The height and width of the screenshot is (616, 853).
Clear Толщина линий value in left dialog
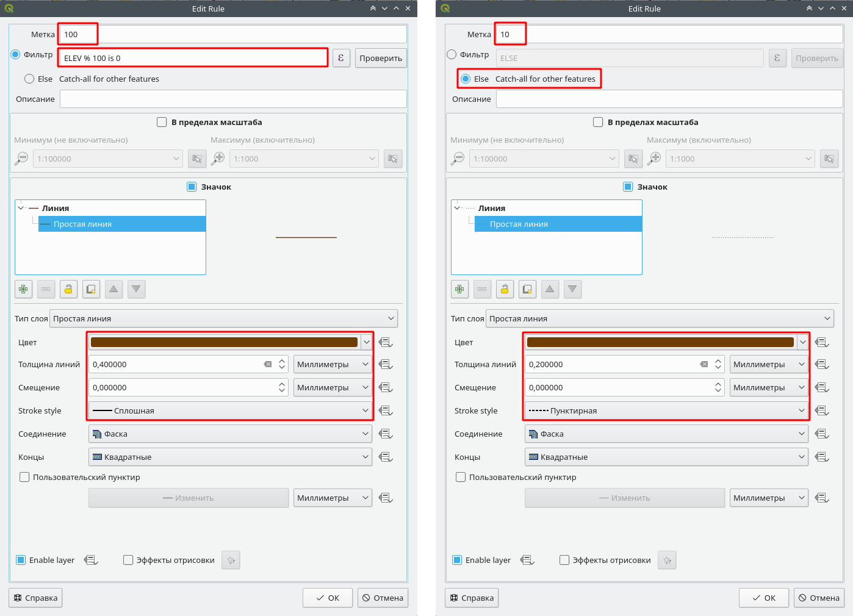coord(268,364)
